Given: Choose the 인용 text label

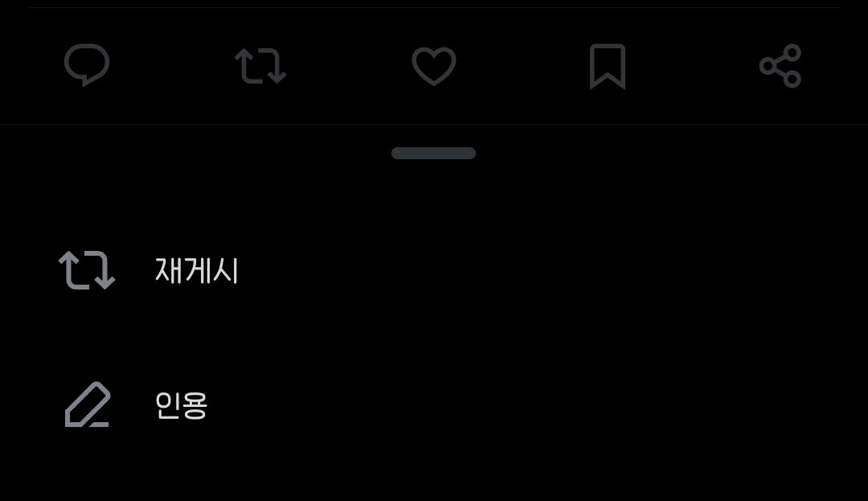Looking at the screenshot, I should tap(181, 405).
